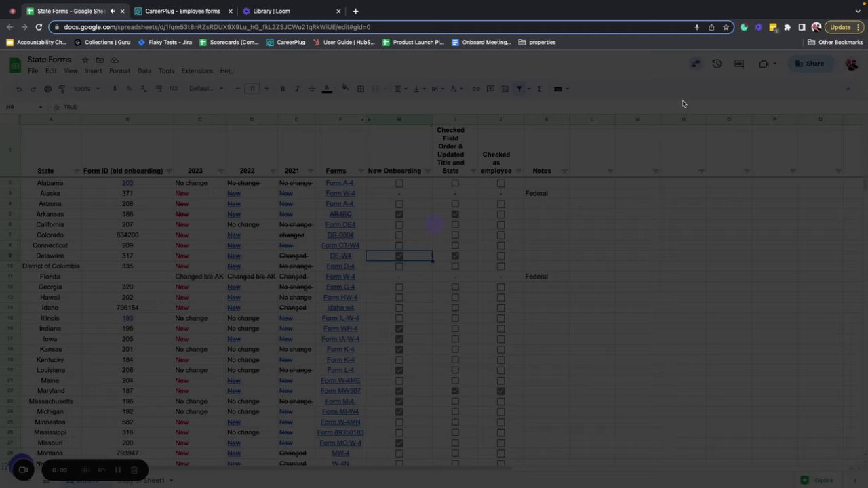Screen dimensions: 868x488
Task: Open filter dropdown on State column
Action: [x=76, y=171]
